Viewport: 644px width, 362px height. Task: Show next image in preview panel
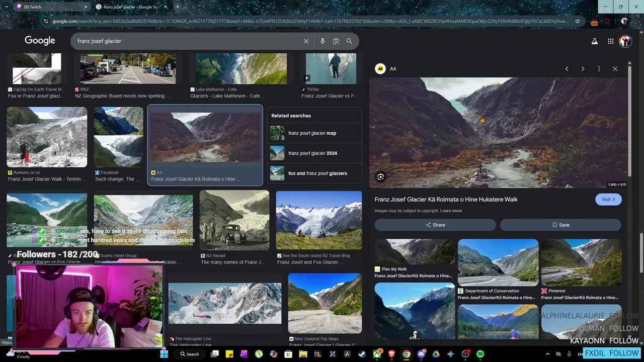point(583,69)
